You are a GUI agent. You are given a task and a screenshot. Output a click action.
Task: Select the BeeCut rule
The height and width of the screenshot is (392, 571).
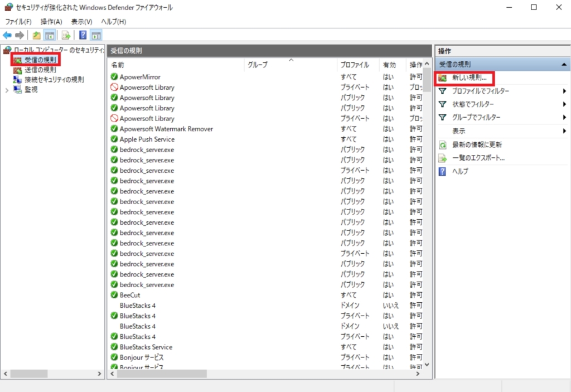(129, 295)
